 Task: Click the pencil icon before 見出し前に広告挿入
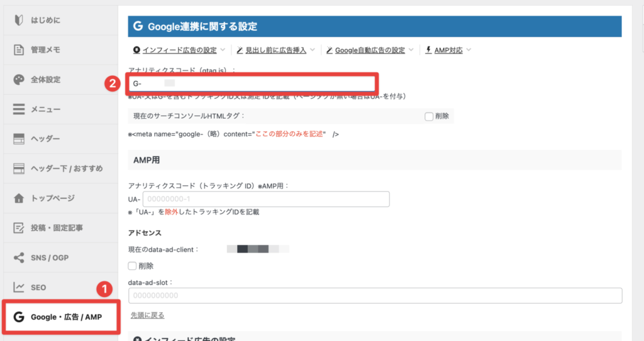pos(240,50)
